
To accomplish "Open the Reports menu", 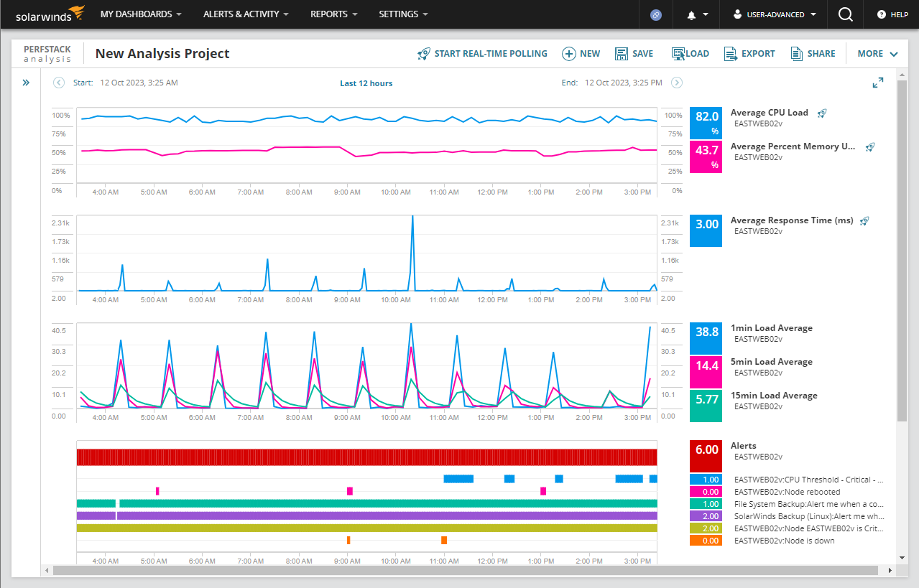I will 334,14.
